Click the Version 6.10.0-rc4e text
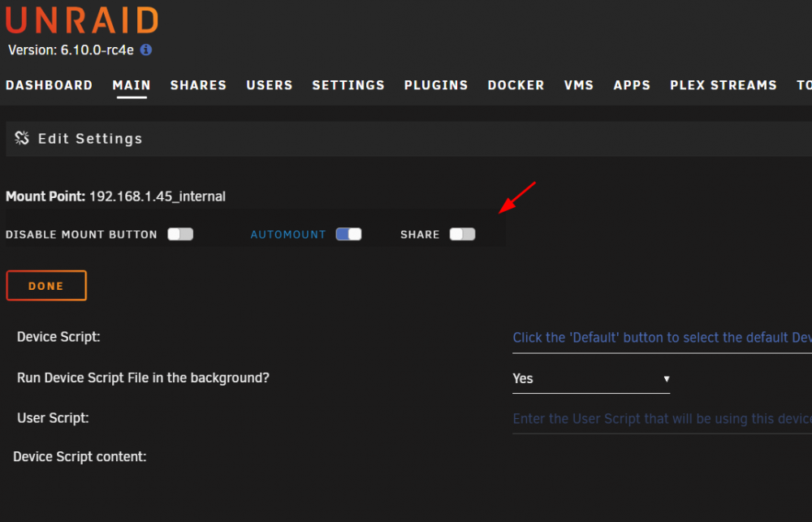This screenshot has width=812, height=522. 71,50
